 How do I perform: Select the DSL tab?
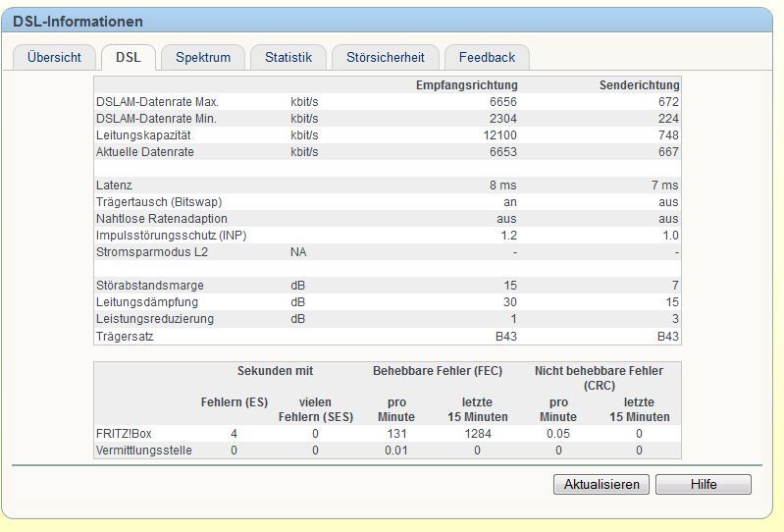[x=129, y=58]
